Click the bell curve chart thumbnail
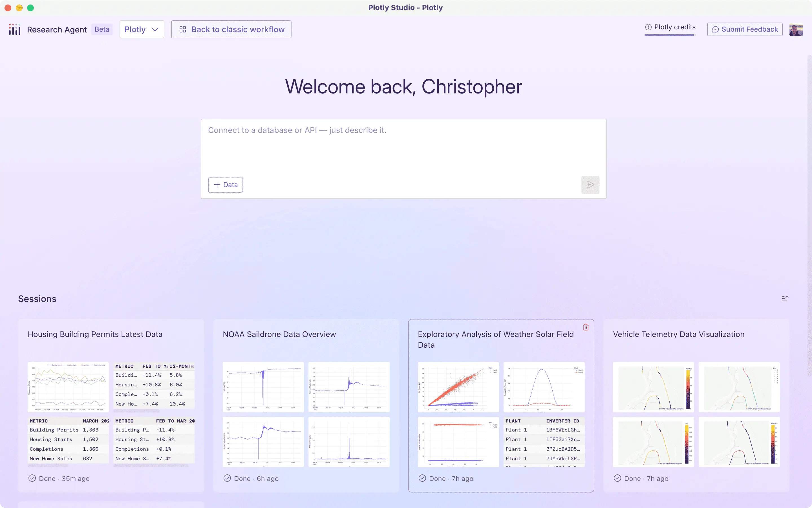Image resolution: width=812 pixels, height=508 pixels. click(x=544, y=387)
